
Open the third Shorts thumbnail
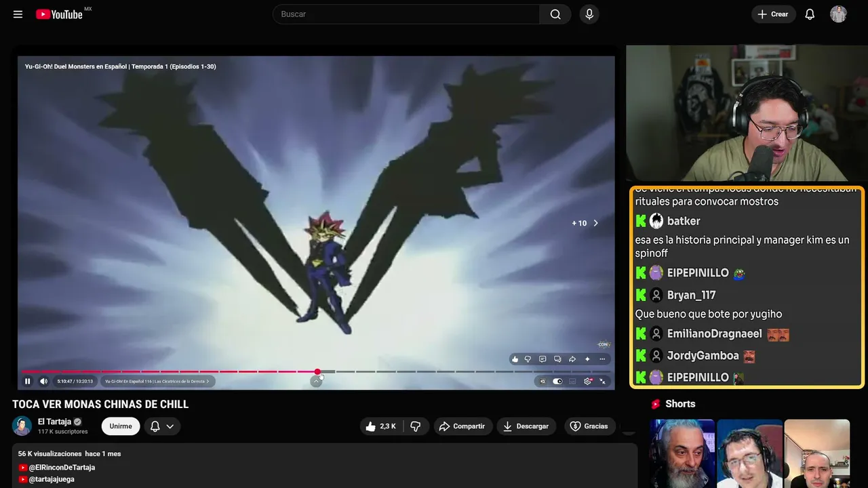point(816,453)
